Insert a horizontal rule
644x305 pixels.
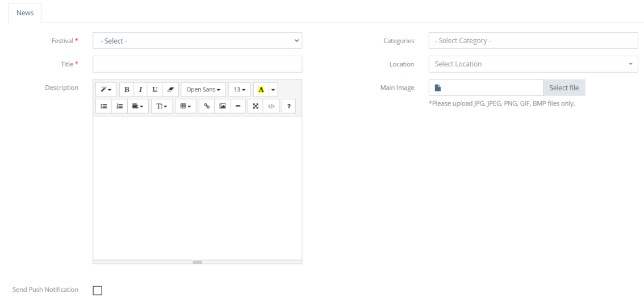[238, 106]
